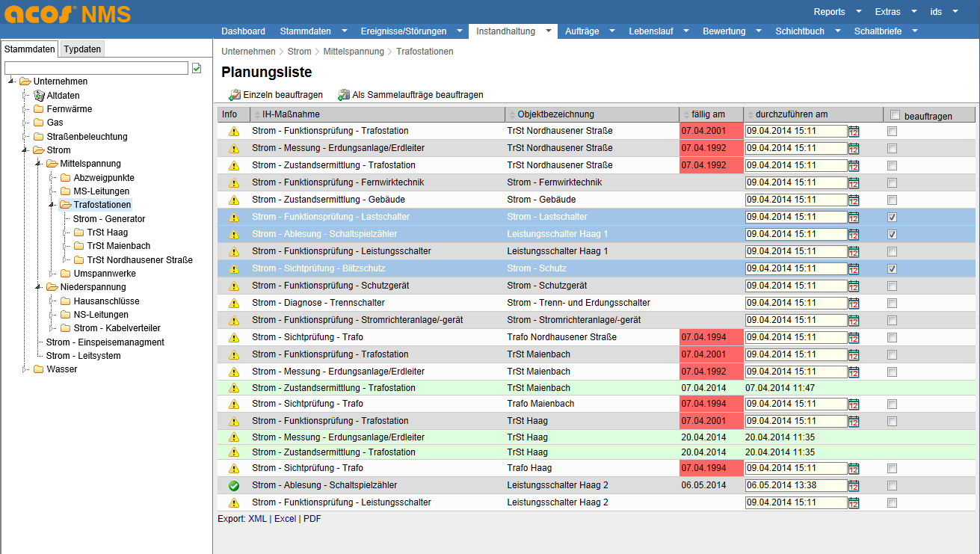Open calendar picker in the Sichtprüfung - Blitzschutz row
Screen dimensions: 980x554
(854, 269)
